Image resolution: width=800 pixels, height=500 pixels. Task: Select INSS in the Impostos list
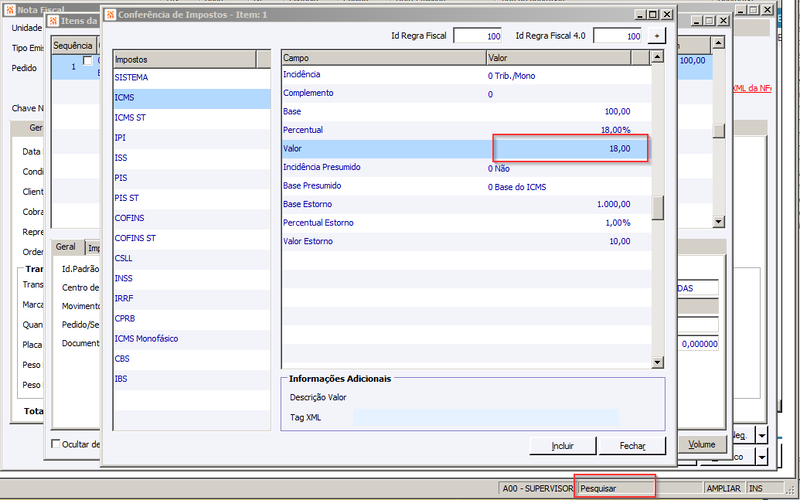click(192, 278)
